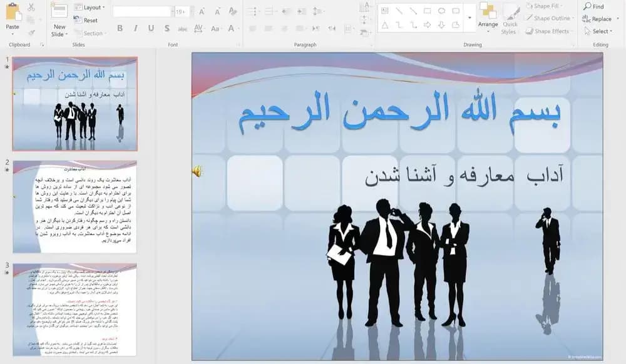
Task: Click the Font Color (A) button
Action: [231, 28]
